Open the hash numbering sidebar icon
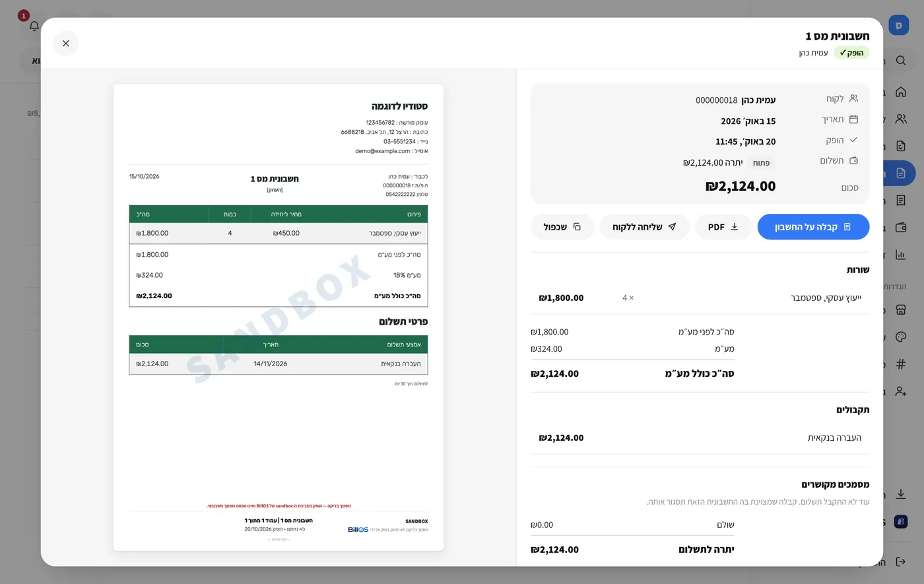Viewport: 924px width, 584px height. (901, 364)
